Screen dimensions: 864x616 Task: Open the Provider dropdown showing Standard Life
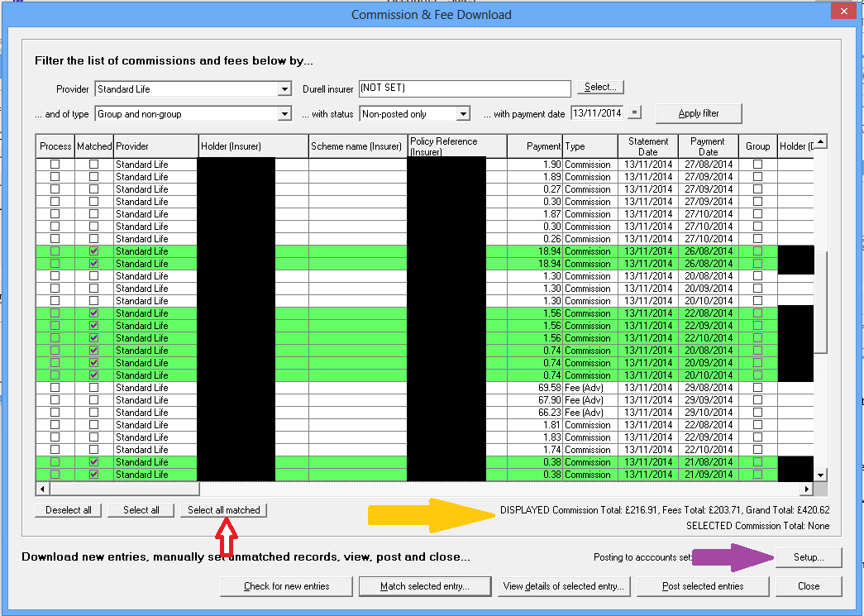click(x=284, y=88)
